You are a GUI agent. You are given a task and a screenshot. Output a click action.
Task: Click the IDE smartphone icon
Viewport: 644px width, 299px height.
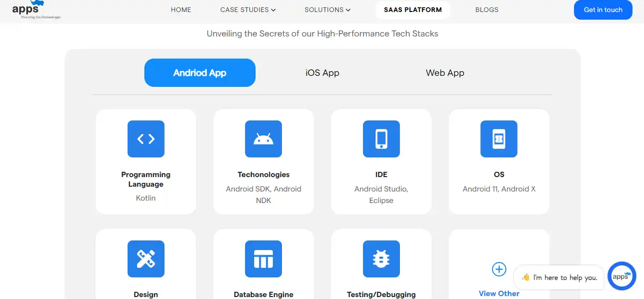(381, 139)
